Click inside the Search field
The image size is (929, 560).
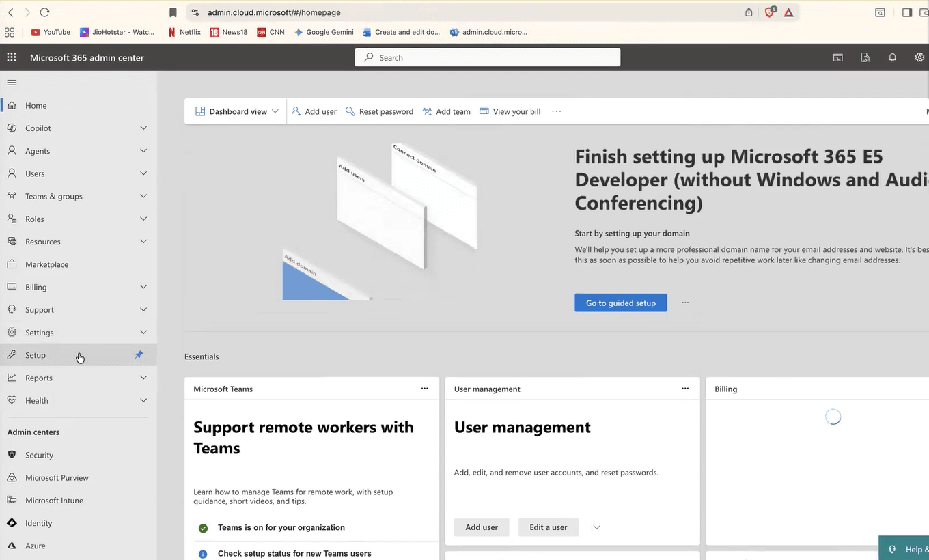[x=487, y=57]
